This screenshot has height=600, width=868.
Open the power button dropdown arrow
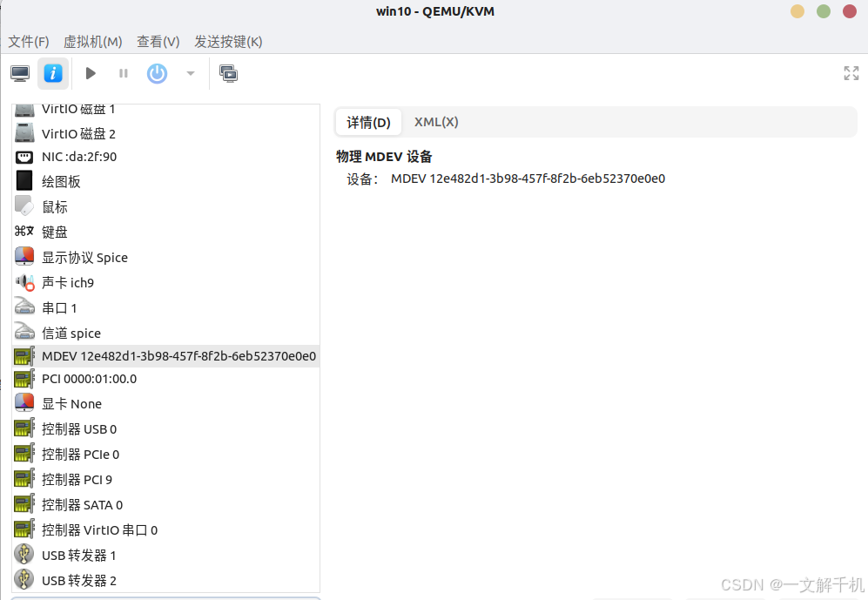189,73
